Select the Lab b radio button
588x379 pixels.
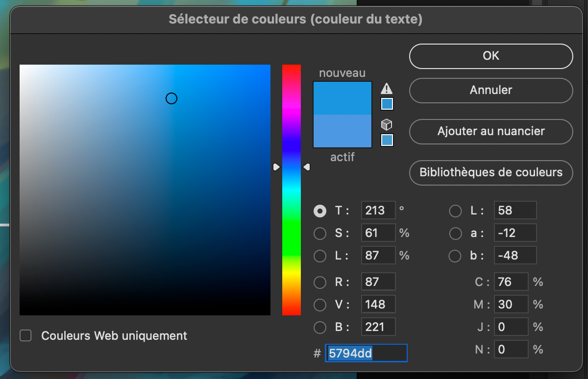[455, 256]
